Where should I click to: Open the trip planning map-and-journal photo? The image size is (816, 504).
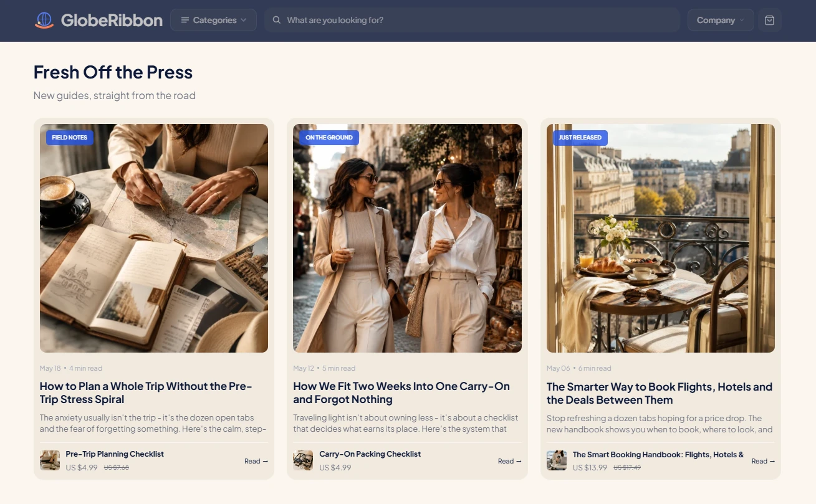pos(154,238)
